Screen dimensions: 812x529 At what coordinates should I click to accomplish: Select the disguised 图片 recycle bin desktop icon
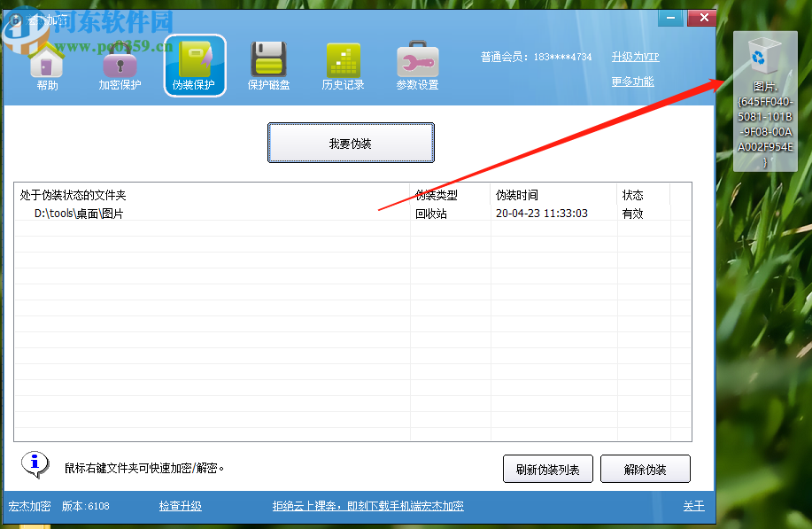coord(765,101)
